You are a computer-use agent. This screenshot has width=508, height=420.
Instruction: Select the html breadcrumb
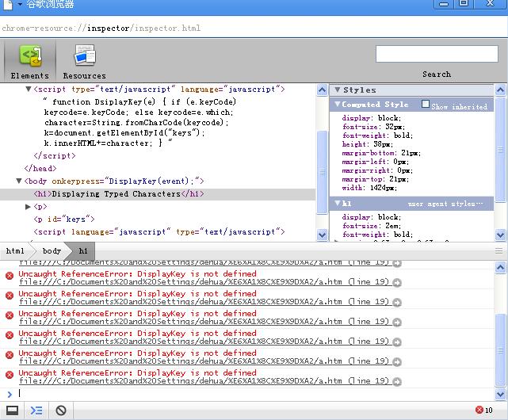(x=15, y=251)
